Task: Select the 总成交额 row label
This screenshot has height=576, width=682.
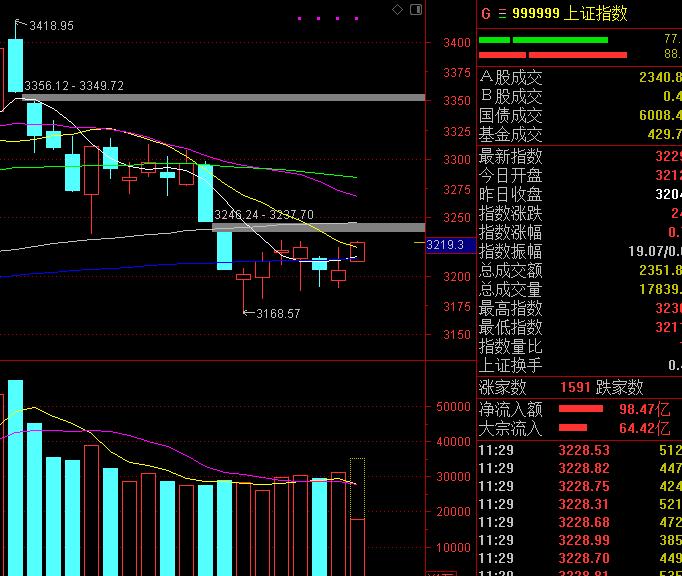Action: click(511, 270)
